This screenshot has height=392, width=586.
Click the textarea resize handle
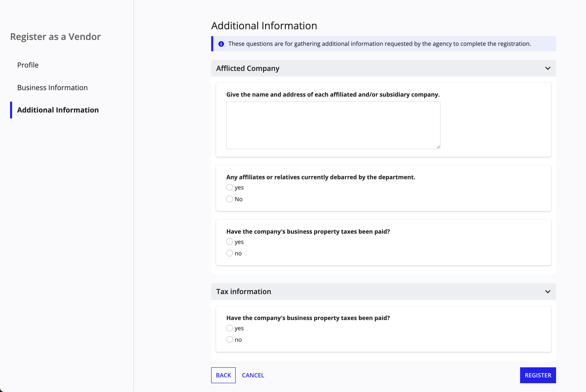[x=438, y=147]
